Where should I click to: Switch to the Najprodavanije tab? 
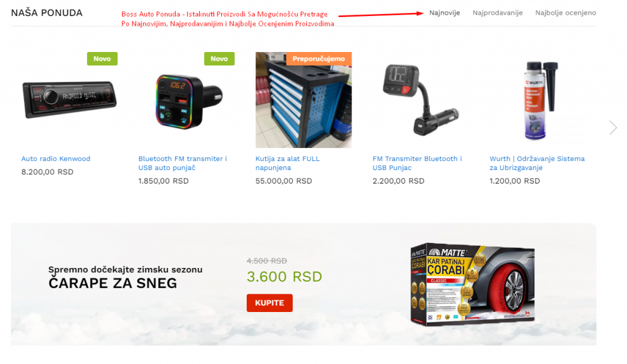(497, 13)
